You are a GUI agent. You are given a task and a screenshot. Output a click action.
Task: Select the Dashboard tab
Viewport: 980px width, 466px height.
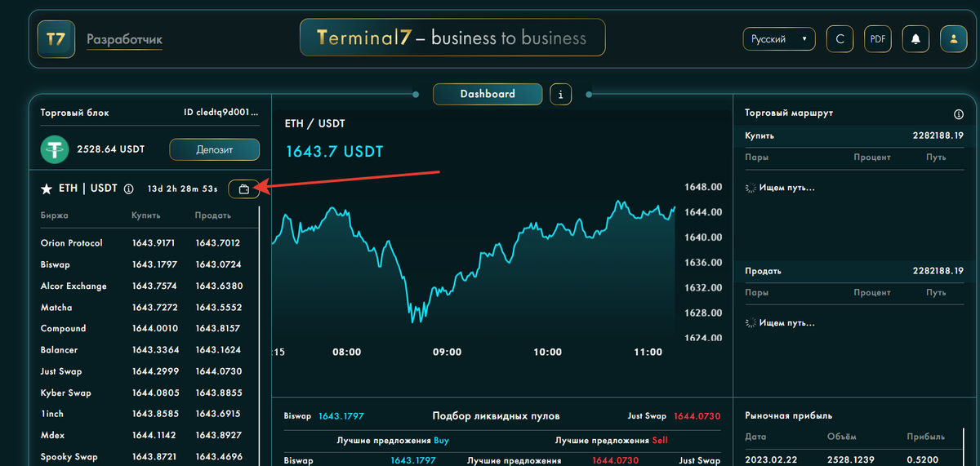488,94
